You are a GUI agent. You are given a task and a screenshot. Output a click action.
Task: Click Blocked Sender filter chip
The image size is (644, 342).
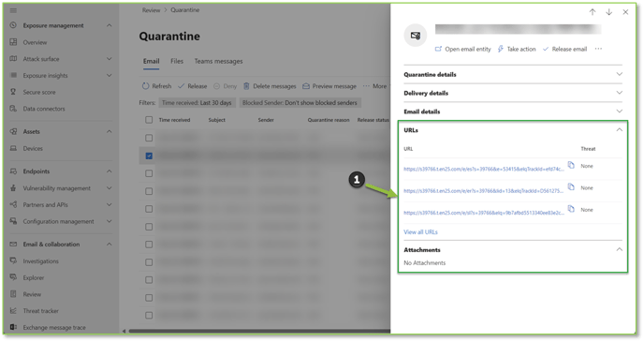(x=300, y=103)
